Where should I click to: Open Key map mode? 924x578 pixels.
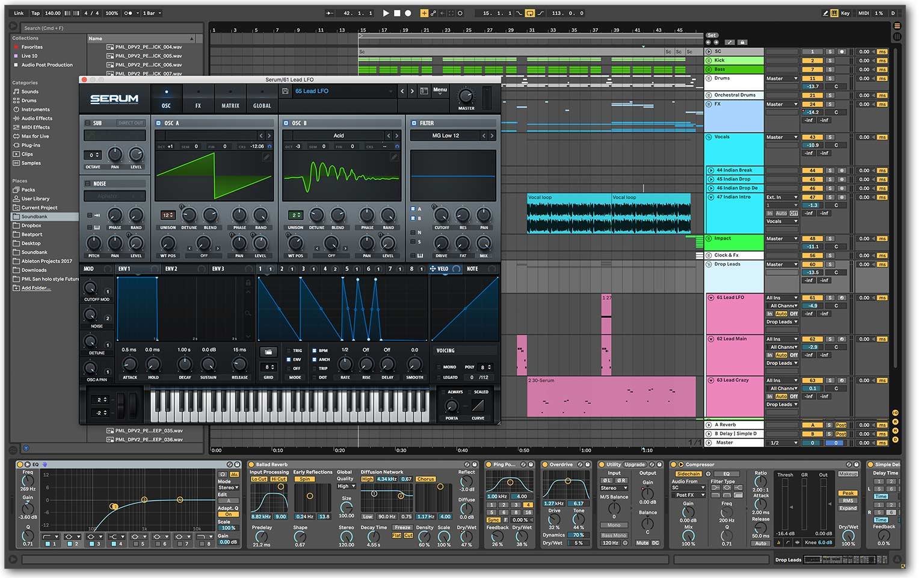pyautogui.click(x=845, y=13)
